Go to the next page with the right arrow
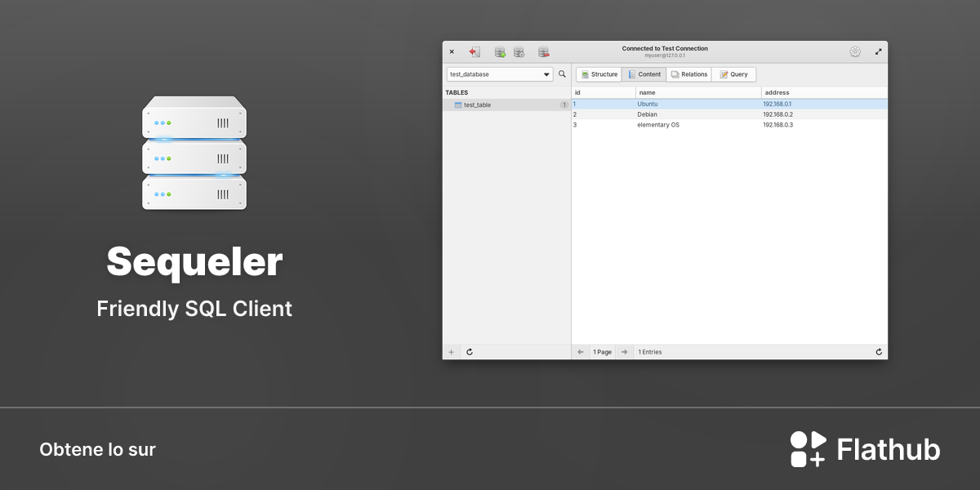 click(625, 352)
